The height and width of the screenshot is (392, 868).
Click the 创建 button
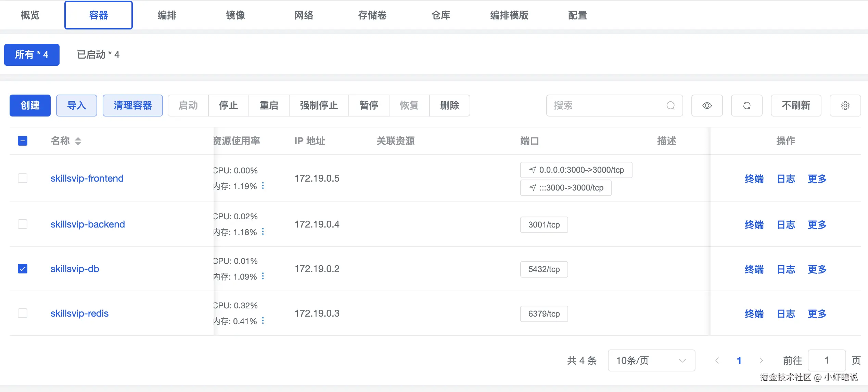coord(30,106)
